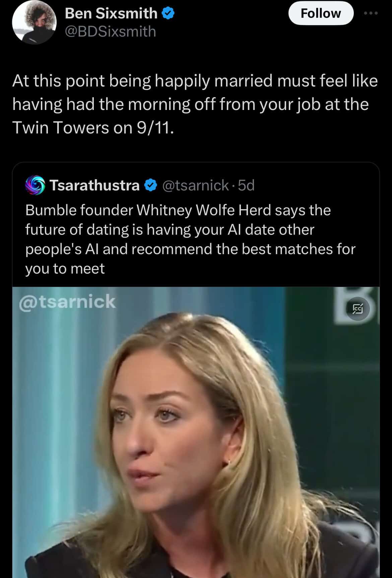Open Ben Sixsmith's profile avatar
Viewport: 392px width, 578px height.
[34, 22]
